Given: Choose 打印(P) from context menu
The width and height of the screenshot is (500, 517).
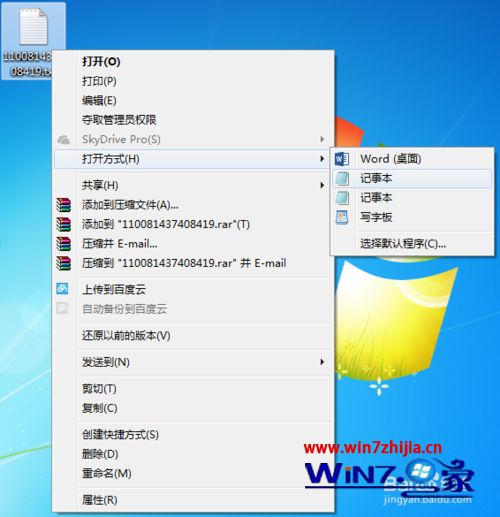Looking at the screenshot, I should click(193, 81).
